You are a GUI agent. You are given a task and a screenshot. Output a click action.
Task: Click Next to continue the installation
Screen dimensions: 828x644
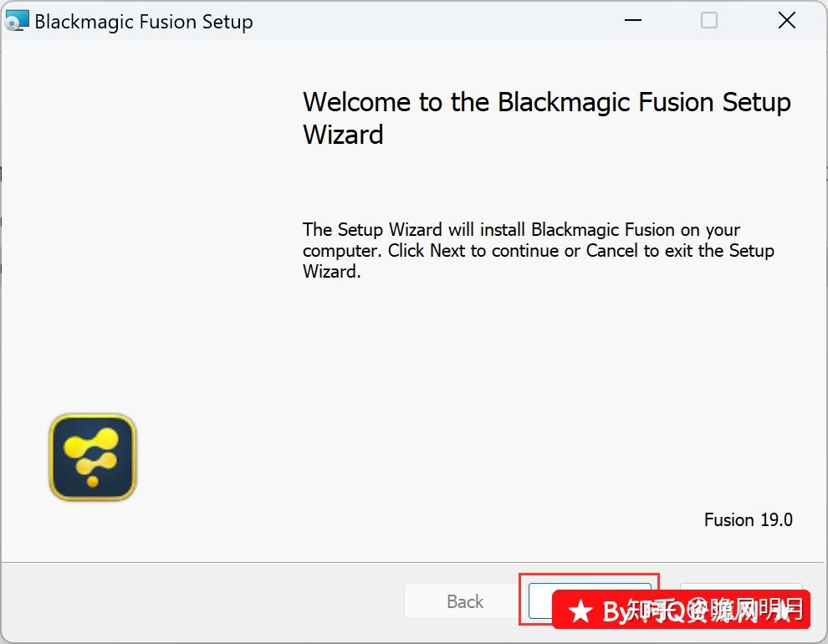[589, 601]
